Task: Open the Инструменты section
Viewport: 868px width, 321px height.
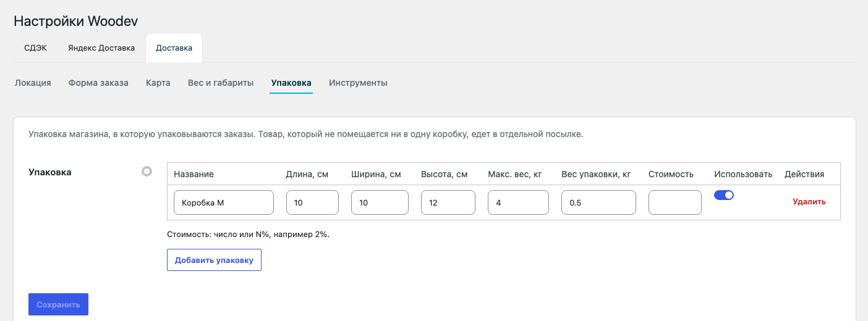Action: [x=358, y=83]
